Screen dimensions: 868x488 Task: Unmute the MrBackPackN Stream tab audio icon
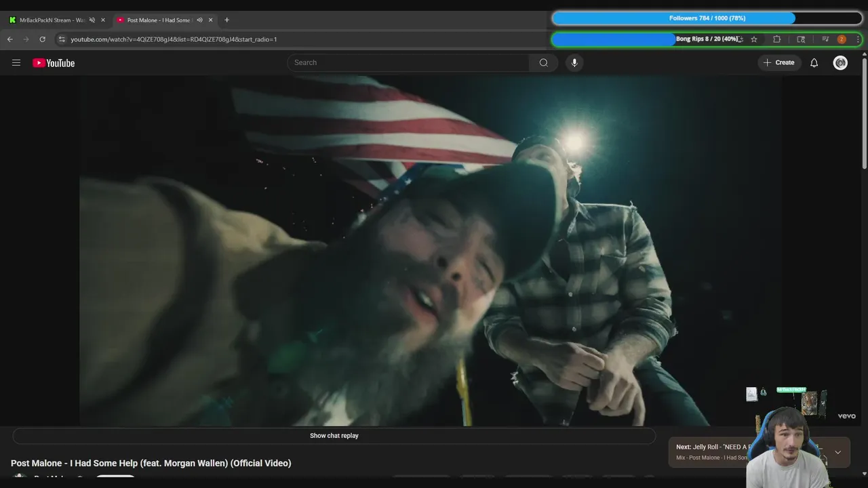click(x=92, y=20)
